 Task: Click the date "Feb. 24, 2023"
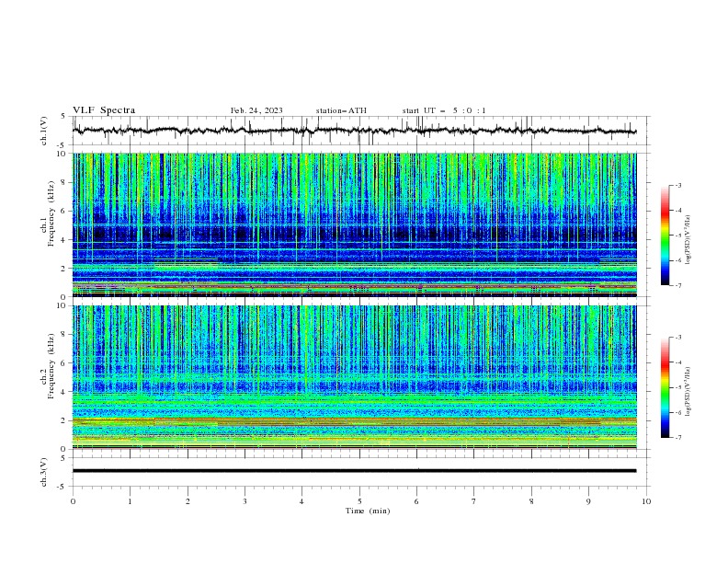pos(256,110)
